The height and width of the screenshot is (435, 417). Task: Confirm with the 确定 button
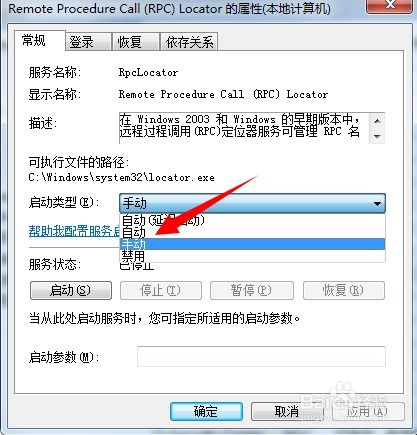coord(206,411)
